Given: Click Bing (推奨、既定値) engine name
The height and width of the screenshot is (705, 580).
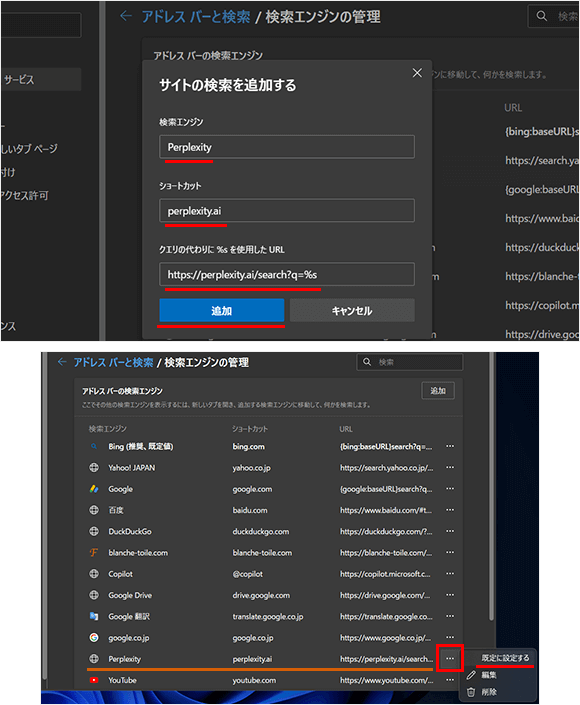Looking at the screenshot, I should 141,446.
